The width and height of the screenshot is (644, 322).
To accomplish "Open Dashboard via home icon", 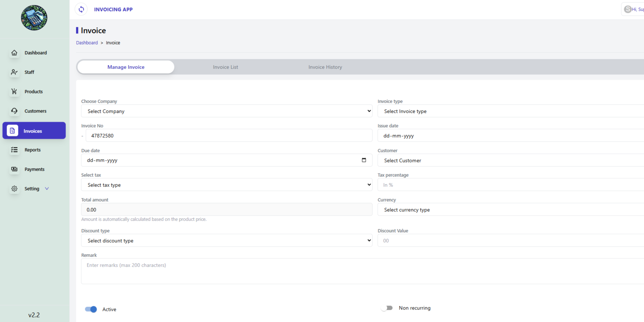I will [14, 53].
